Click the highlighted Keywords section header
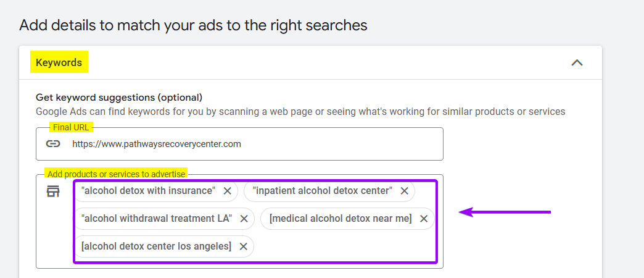Screen dimensions: 644x278 pyautogui.click(x=59, y=62)
